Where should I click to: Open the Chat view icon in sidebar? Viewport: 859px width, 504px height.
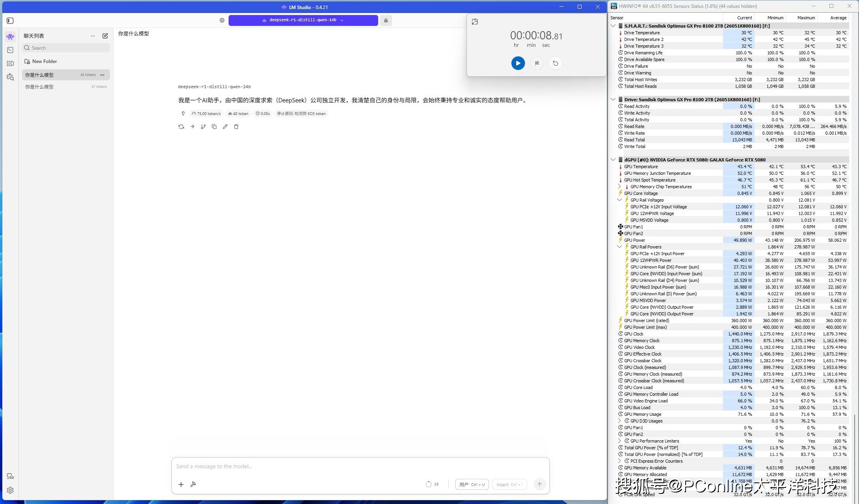click(x=10, y=37)
